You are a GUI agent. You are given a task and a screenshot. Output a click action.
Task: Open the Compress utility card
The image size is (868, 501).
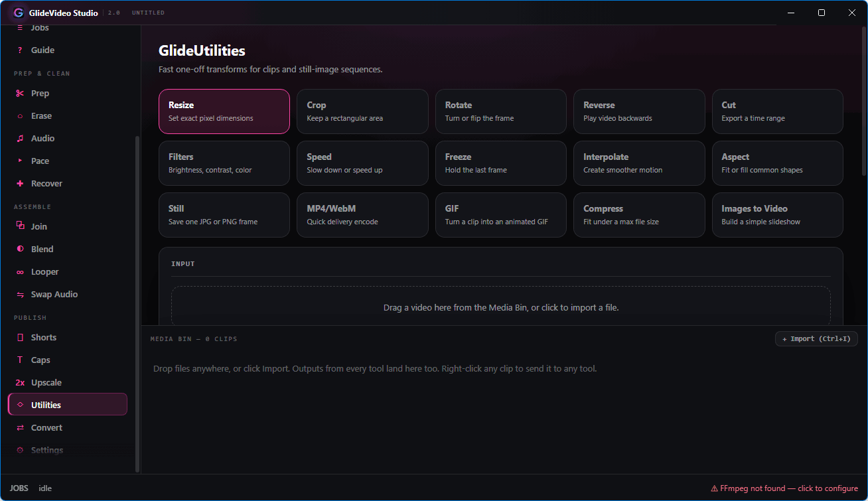[639, 215]
